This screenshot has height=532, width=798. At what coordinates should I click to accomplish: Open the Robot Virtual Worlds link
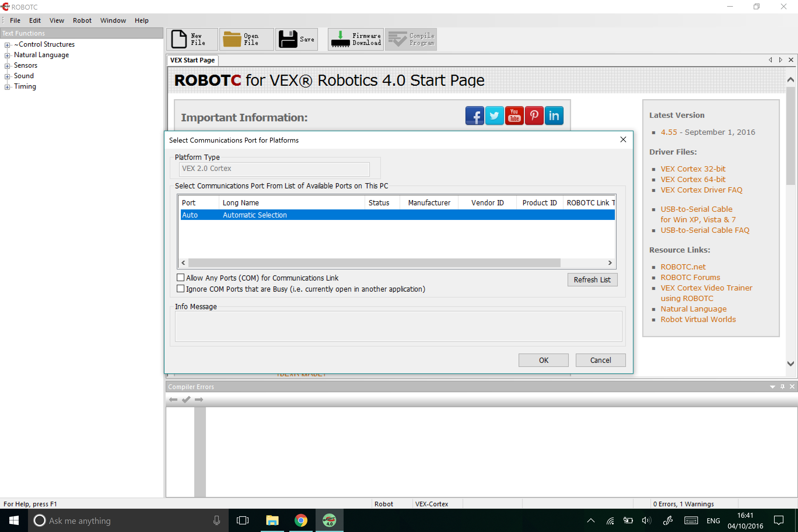pos(698,319)
